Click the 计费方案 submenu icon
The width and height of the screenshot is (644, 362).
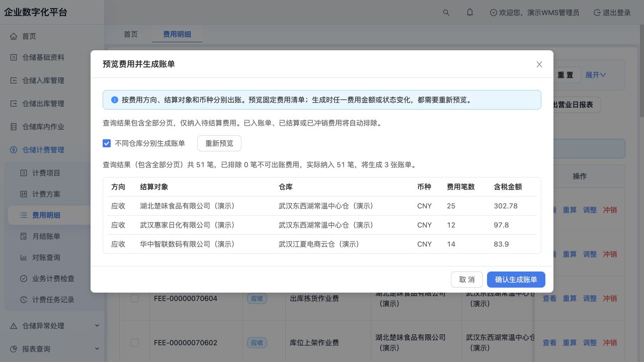[x=24, y=194]
